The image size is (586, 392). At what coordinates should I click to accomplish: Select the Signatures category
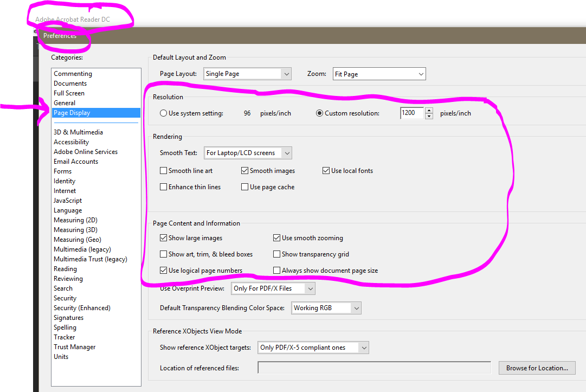point(68,318)
